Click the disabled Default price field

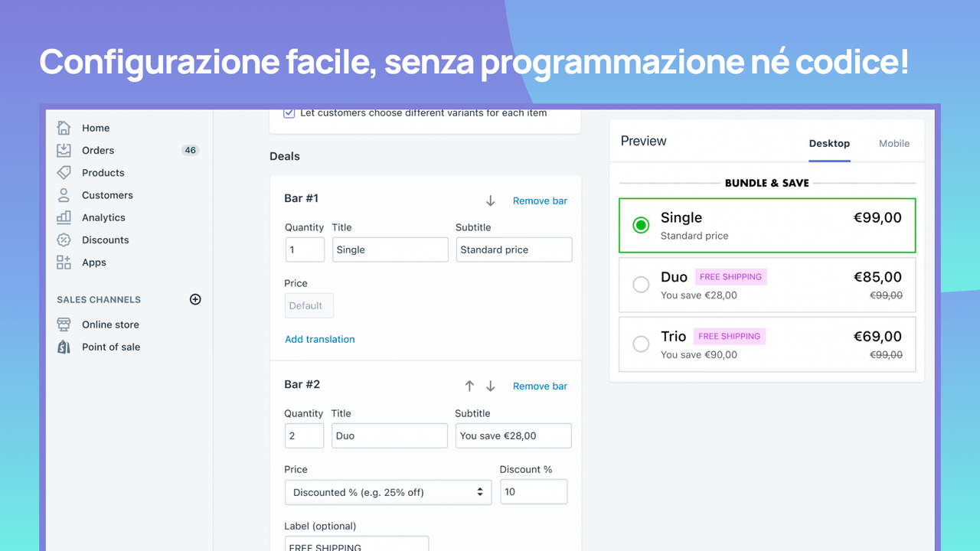pyautogui.click(x=309, y=305)
